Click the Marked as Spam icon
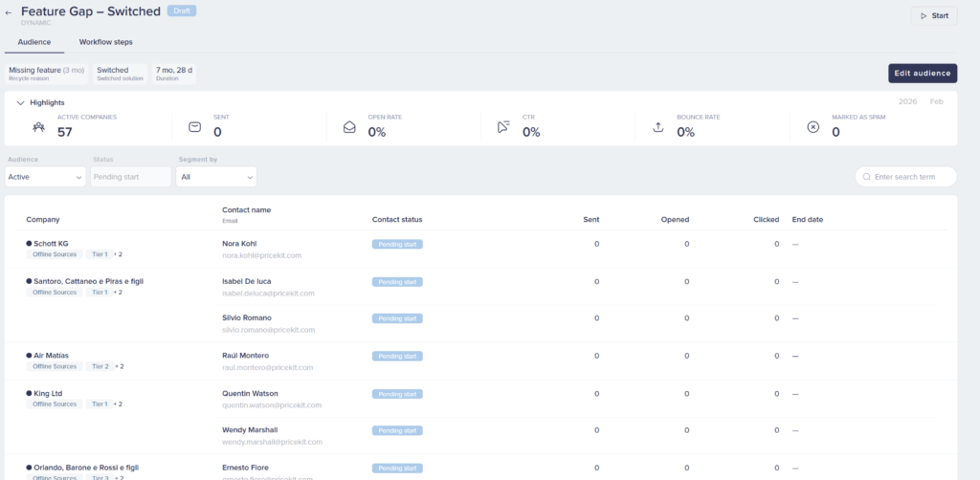Viewport: 980px width, 480px height. coord(813,127)
